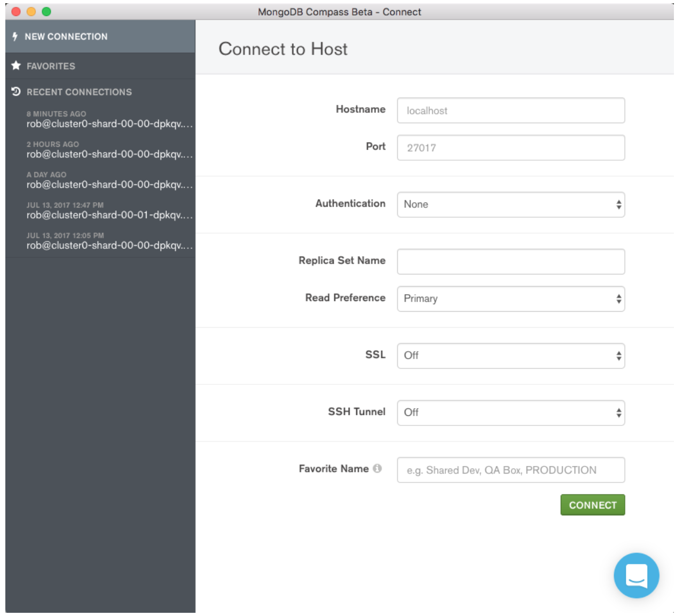Open the Authentication dropdown

tap(511, 204)
